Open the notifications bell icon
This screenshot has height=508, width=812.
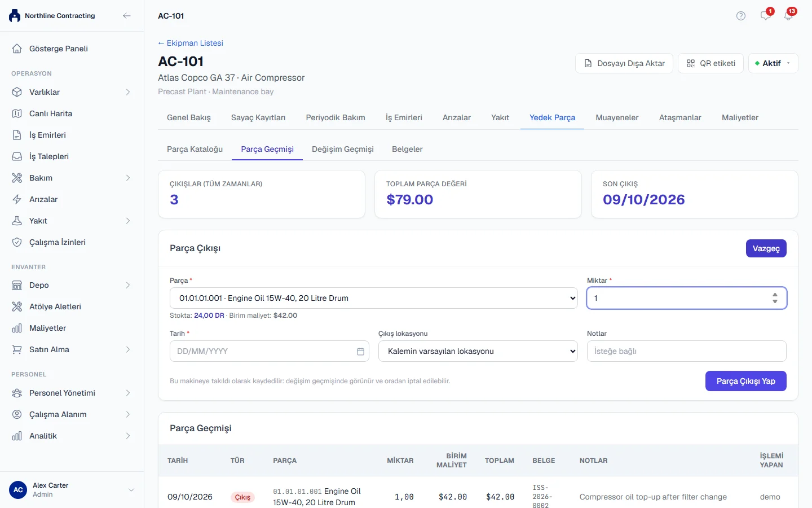click(x=788, y=16)
